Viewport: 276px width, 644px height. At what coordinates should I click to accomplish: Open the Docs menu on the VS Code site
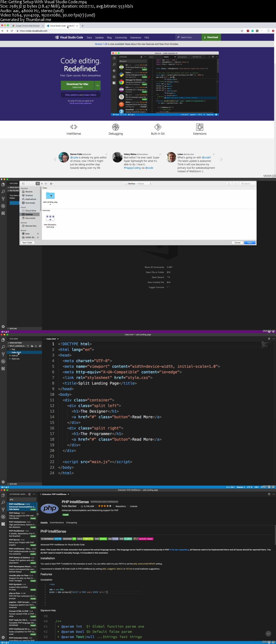[x=89, y=38]
